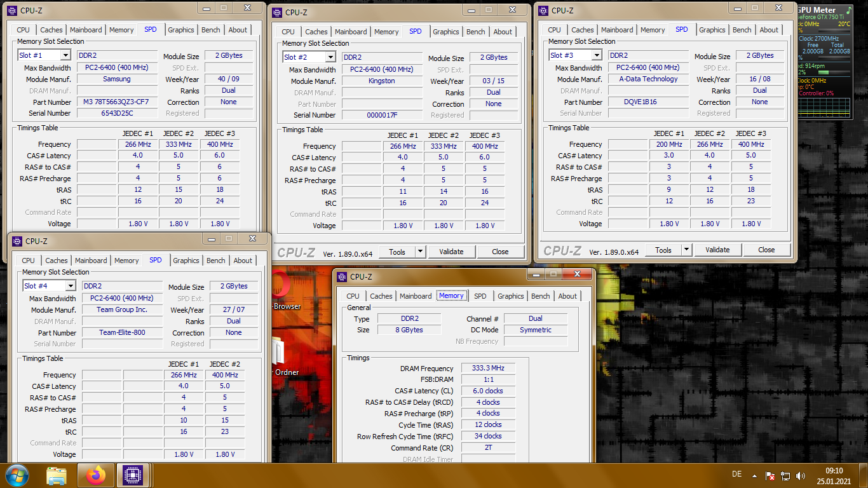Click the CPU-Z title icon of Slot #3 window
The height and width of the screenshot is (488, 868).
(x=543, y=11)
